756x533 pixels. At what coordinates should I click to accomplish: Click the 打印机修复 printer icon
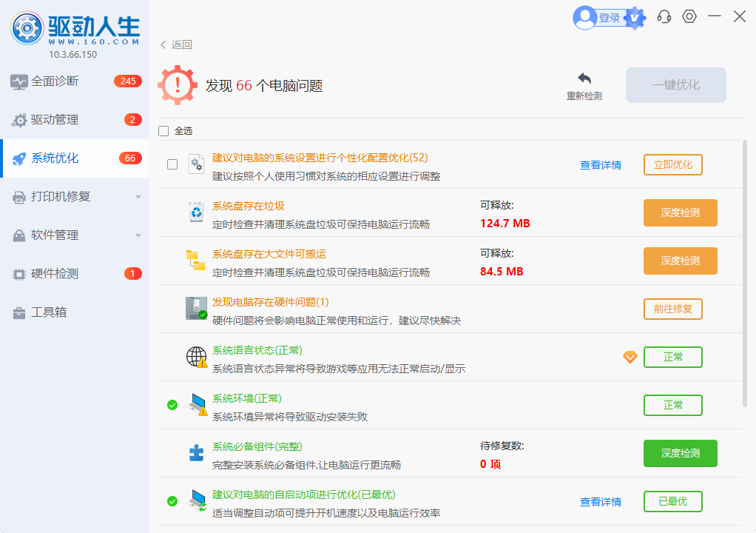[x=18, y=197]
